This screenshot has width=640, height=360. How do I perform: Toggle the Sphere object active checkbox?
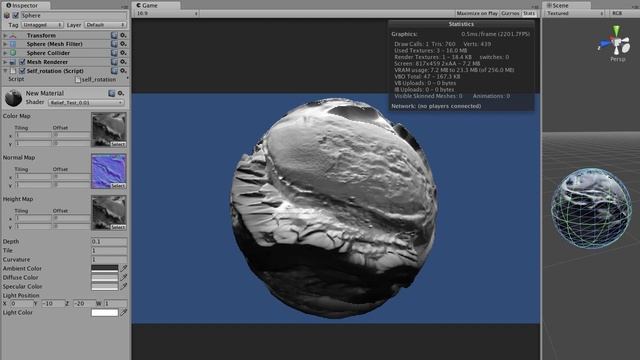pos(16,16)
